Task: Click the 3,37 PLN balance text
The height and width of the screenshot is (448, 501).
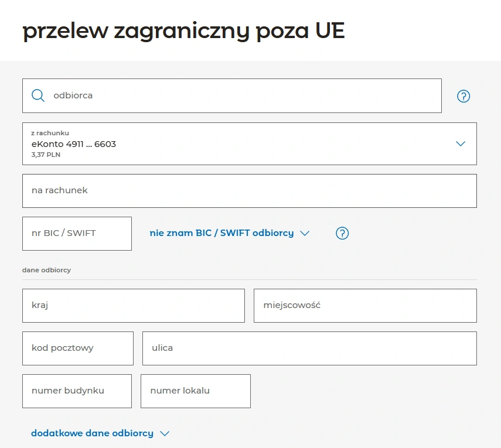Action: [46, 155]
